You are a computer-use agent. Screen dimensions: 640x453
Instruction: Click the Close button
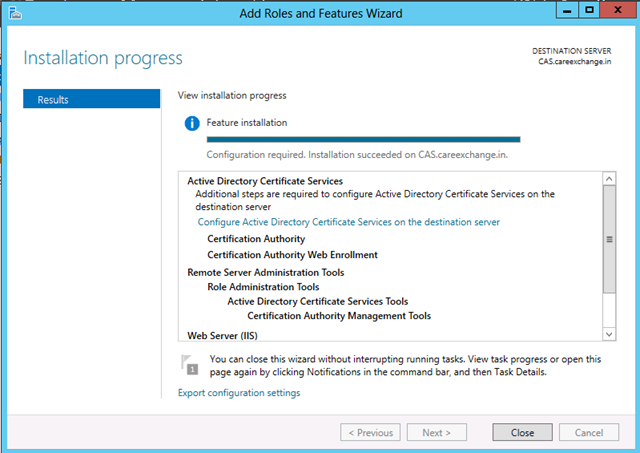(522, 432)
